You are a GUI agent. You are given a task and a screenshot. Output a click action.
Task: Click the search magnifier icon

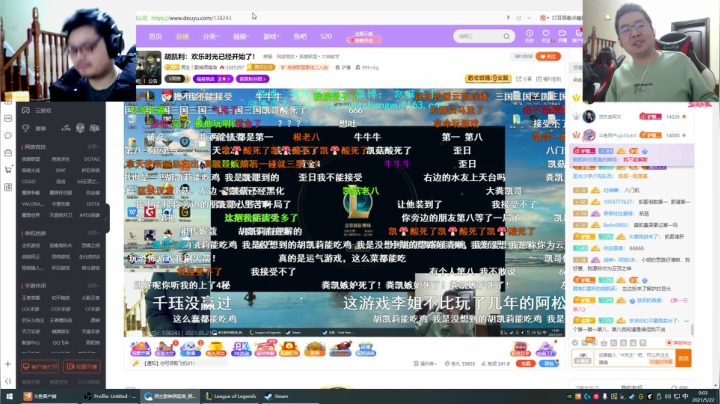[506, 36]
